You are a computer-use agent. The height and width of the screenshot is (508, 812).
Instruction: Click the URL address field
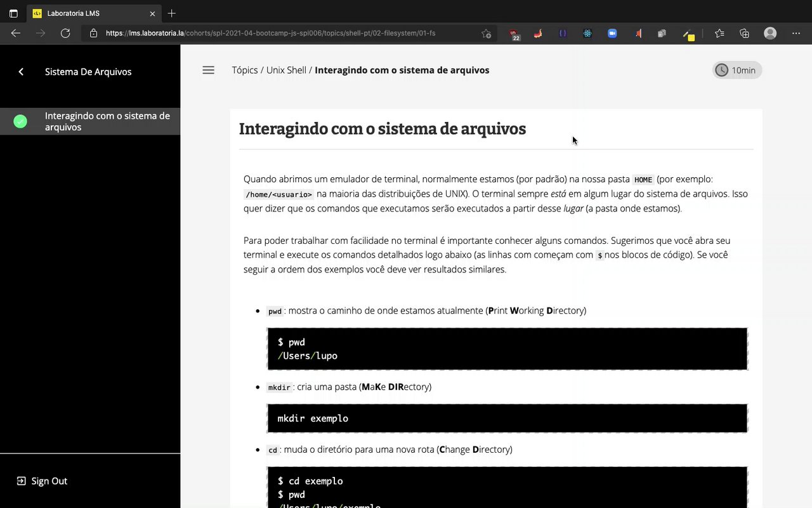[x=289, y=33]
